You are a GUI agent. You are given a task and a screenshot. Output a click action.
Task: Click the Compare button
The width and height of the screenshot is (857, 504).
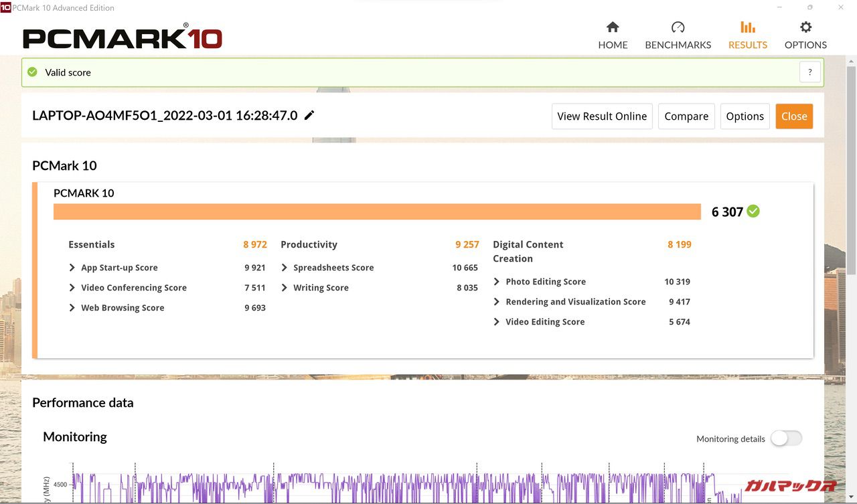pyautogui.click(x=686, y=116)
